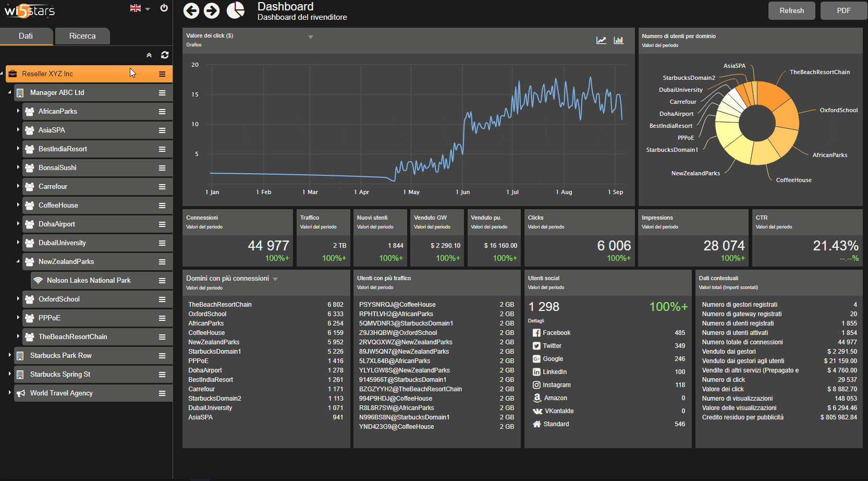Screen dimensions: 868x481
Task: Open the language flag selector
Action: pos(140,8)
